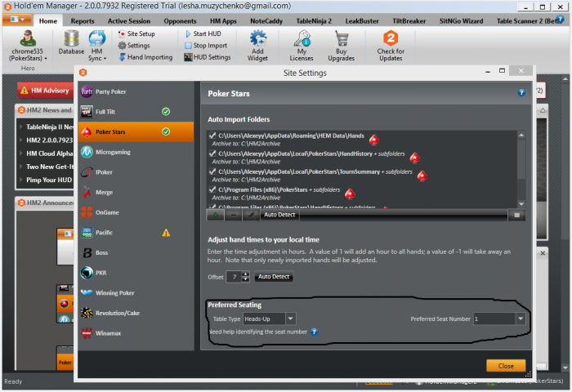Screen dimensions: 572x392
Task: Open My Licenses
Action: (302, 46)
